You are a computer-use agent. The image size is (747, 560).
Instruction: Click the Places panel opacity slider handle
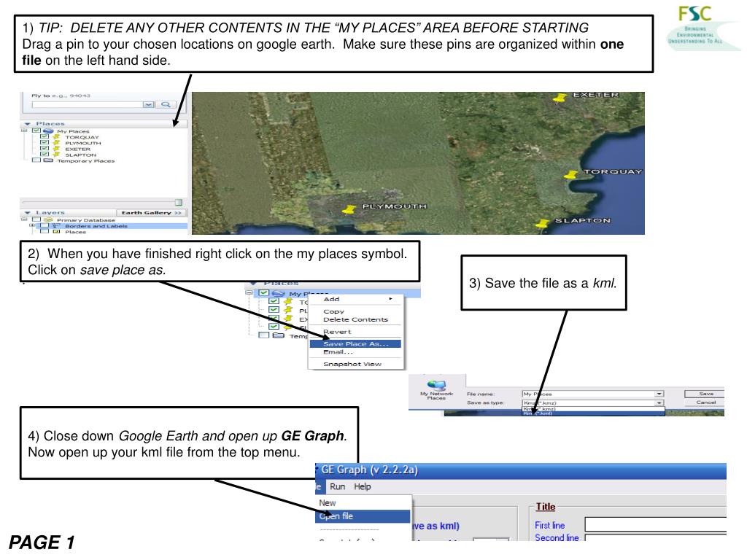179,203
